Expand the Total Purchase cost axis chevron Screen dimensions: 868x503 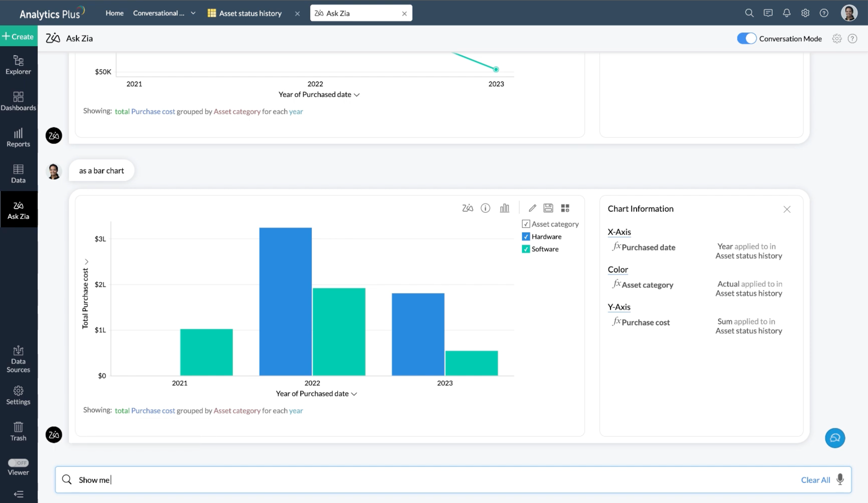click(86, 261)
